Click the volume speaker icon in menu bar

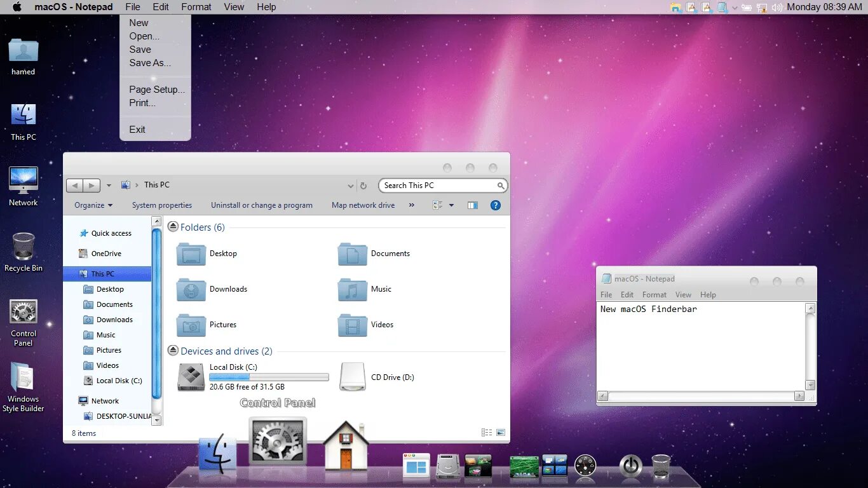coord(777,8)
